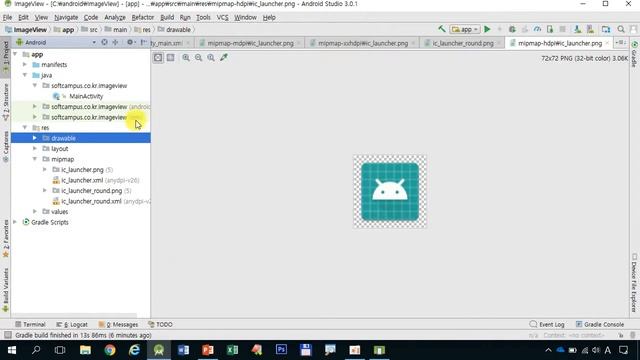Open the Android Profiler gauge icon
This screenshot has height=360, width=640.
click(x=537, y=29)
